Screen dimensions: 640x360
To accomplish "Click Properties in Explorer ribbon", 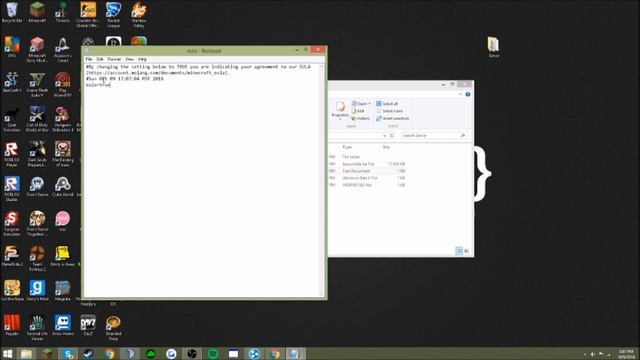I will tap(340, 110).
